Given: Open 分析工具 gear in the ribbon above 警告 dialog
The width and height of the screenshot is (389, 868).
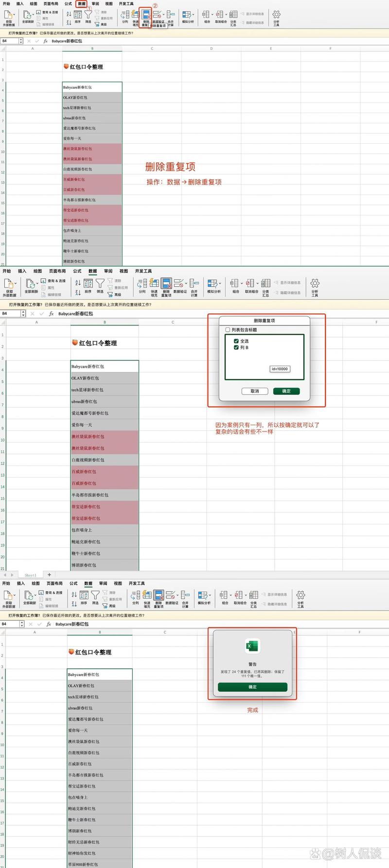Looking at the screenshot, I should tap(301, 596).
